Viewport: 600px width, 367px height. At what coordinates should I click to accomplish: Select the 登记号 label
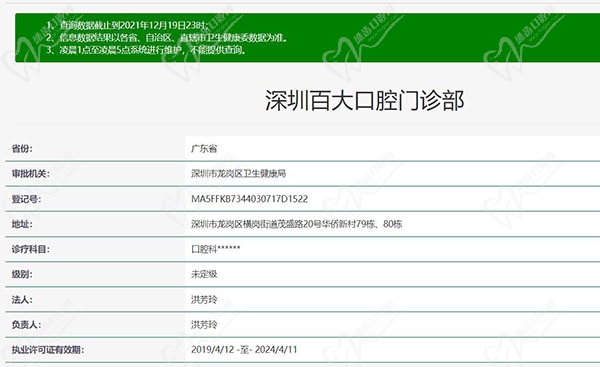(26, 199)
